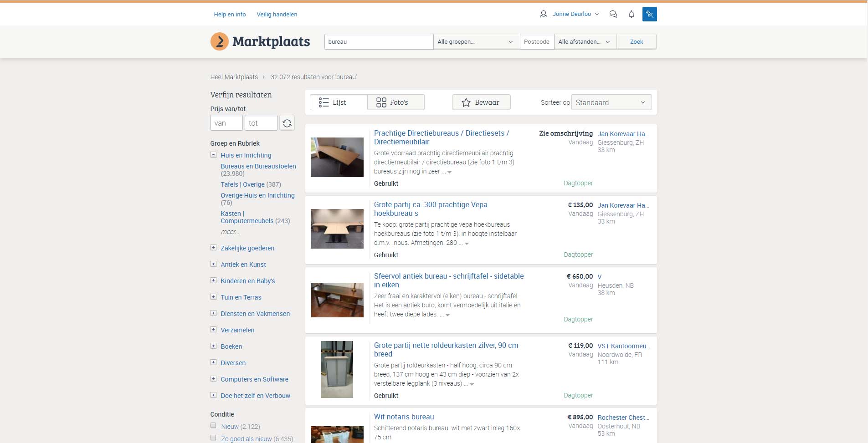Open the Marktplaats messages chat icon
Viewport: 868px width, 443px height.
point(613,14)
